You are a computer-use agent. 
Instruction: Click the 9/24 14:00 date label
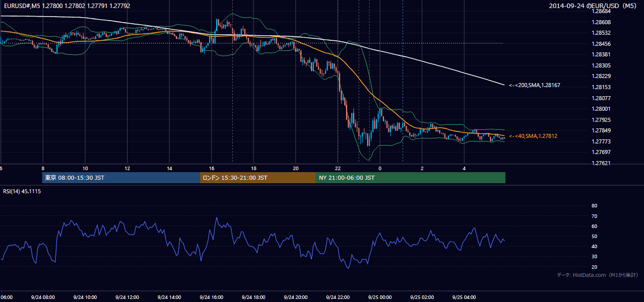pyautogui.click(x=169, y=297)
